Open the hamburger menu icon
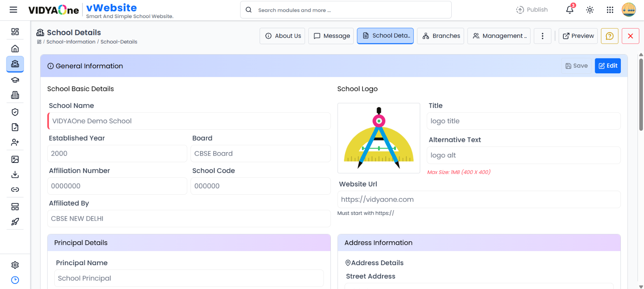644x289 pixels. coord(13,10)
